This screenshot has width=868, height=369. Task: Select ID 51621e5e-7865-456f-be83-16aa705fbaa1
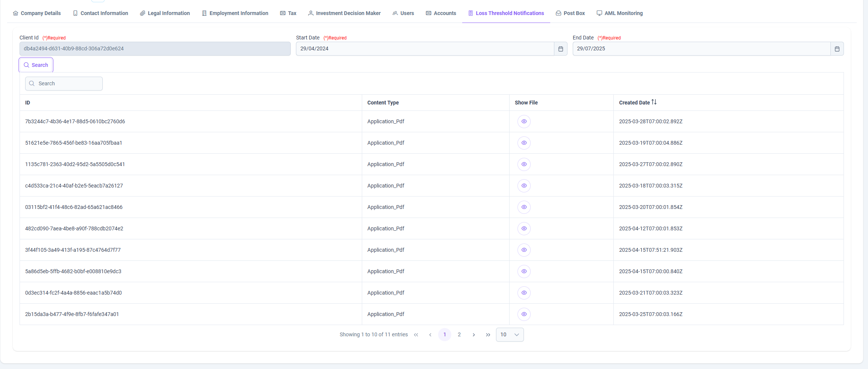pos(74,143)
